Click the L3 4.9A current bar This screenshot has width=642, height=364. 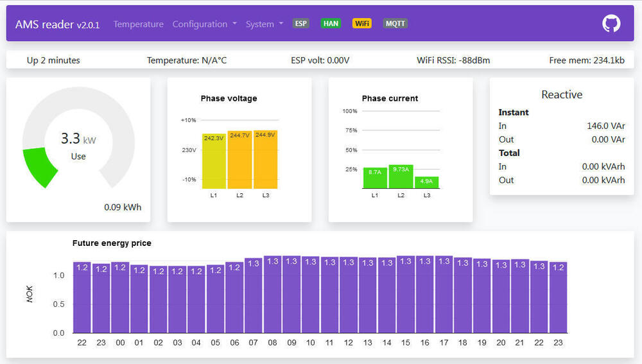pyautogui.click(x=426, y=182)
